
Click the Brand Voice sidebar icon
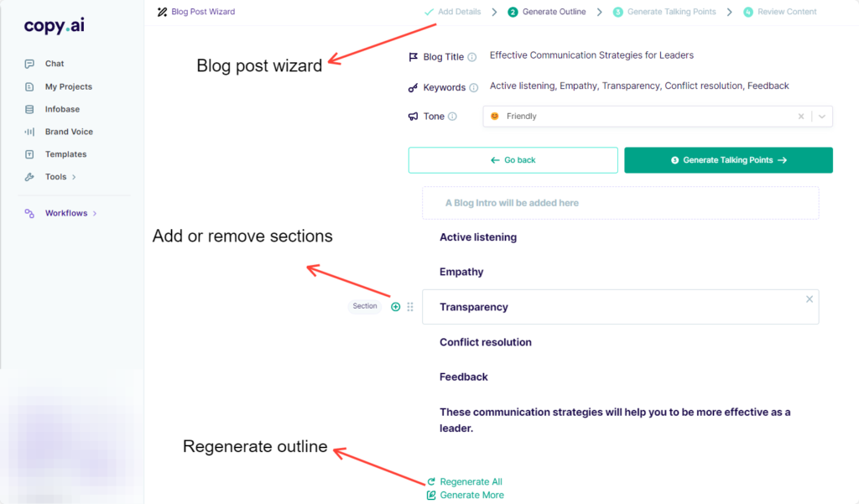[x=30, y=132]
